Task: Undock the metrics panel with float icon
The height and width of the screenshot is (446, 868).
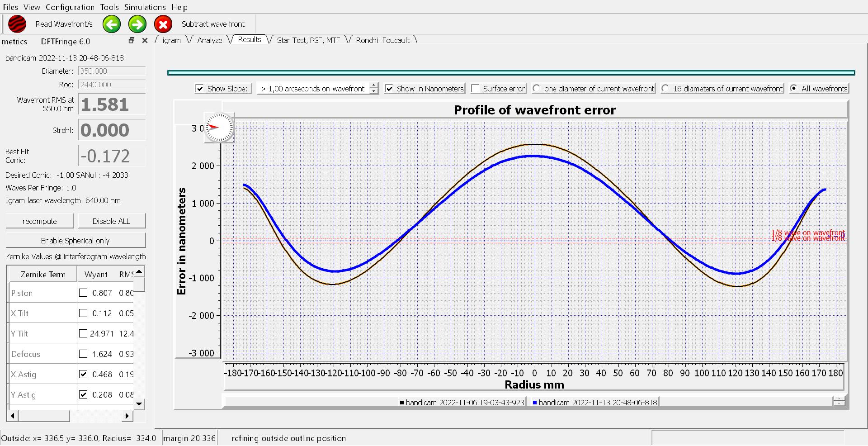Action: point(132,41)
